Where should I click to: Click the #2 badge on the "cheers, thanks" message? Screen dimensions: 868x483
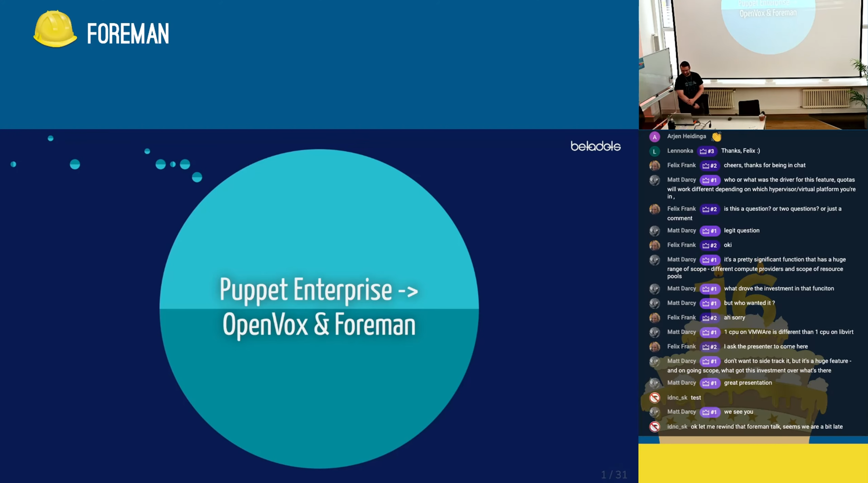pyautogui.click(x=710, y=166)
